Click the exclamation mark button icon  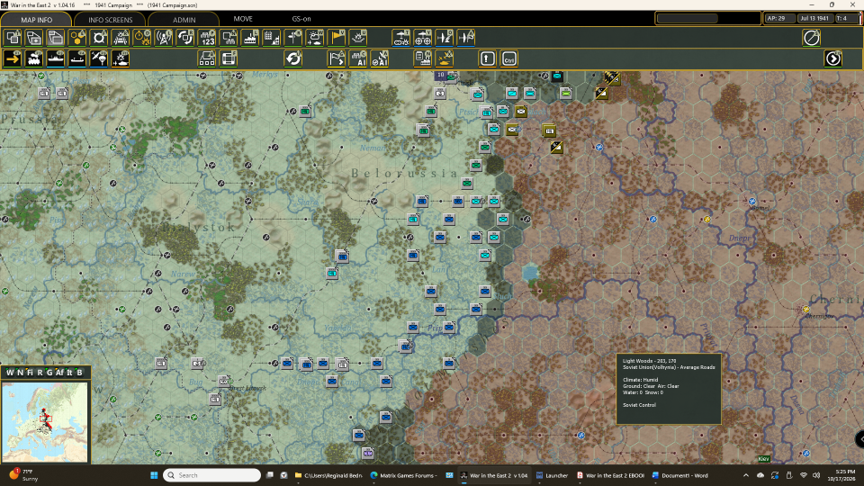click(488, 58)
